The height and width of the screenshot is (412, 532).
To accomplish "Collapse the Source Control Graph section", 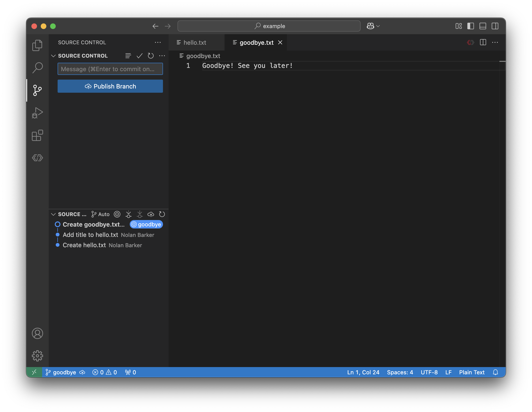I will [53, 214].
